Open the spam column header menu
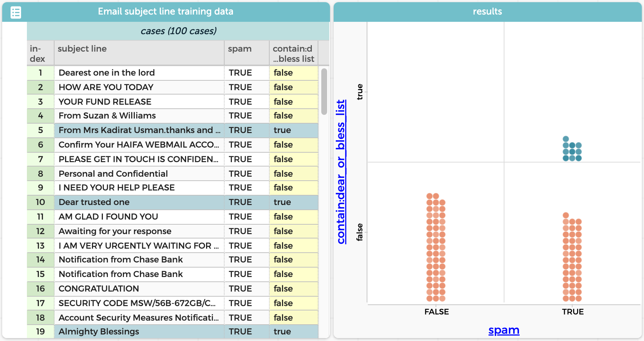Screen dimensions: 644x341 click(240, 49)
